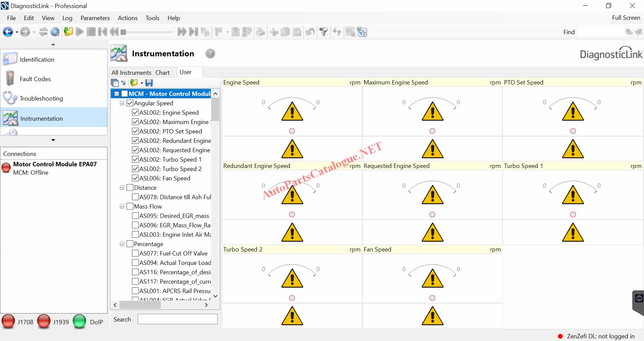Switch to the Chart tab
The image size is (644, 341).
(163, 72)
